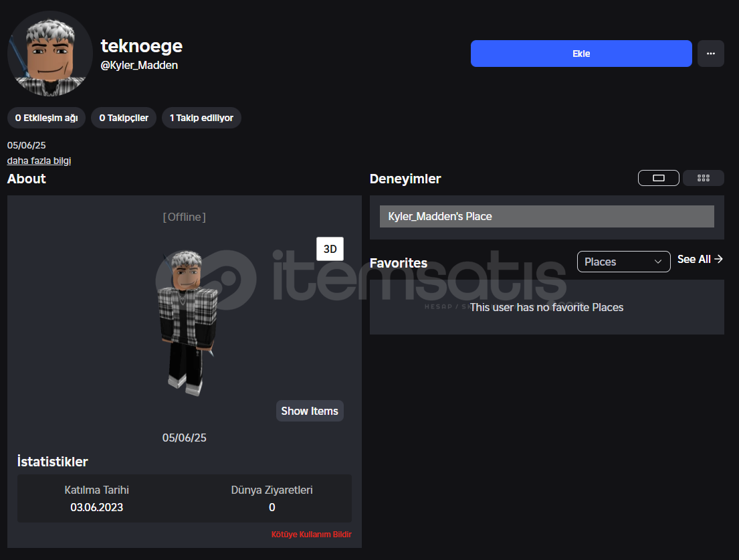
Task: Toggle the 3D avatar view
Action: 330,249
